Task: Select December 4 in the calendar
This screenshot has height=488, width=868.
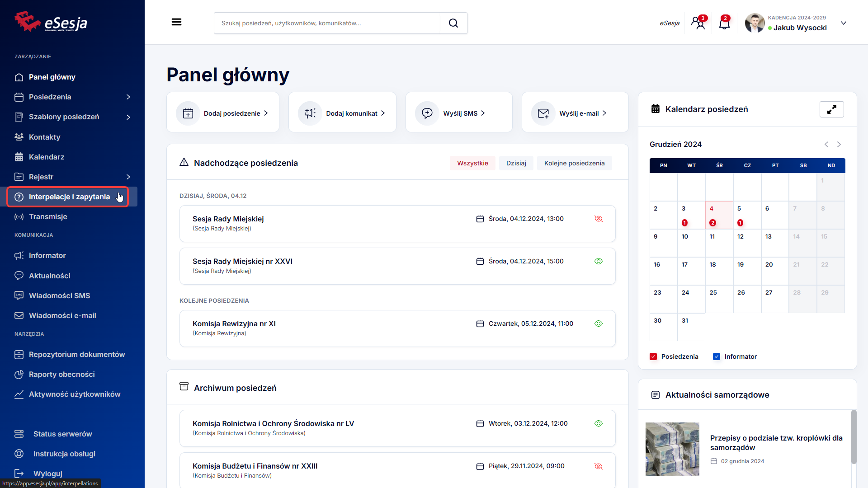Action: [x=719, y=216]
